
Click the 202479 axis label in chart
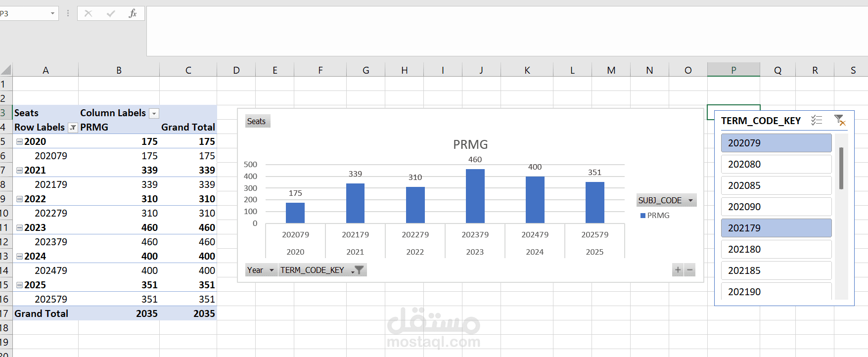point(535,234)
